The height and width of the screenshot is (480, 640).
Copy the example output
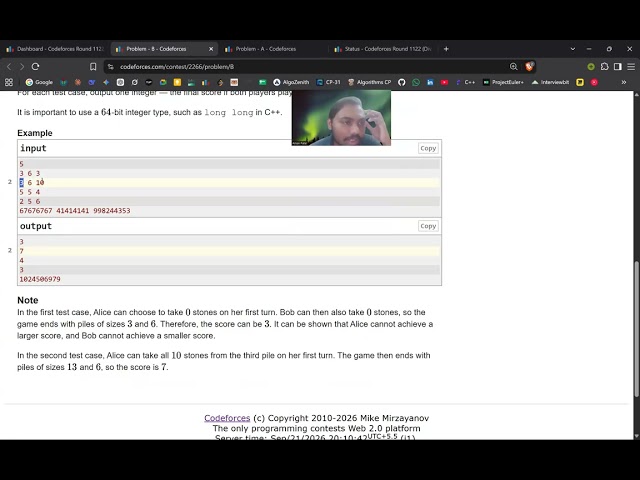coord(428,226)
